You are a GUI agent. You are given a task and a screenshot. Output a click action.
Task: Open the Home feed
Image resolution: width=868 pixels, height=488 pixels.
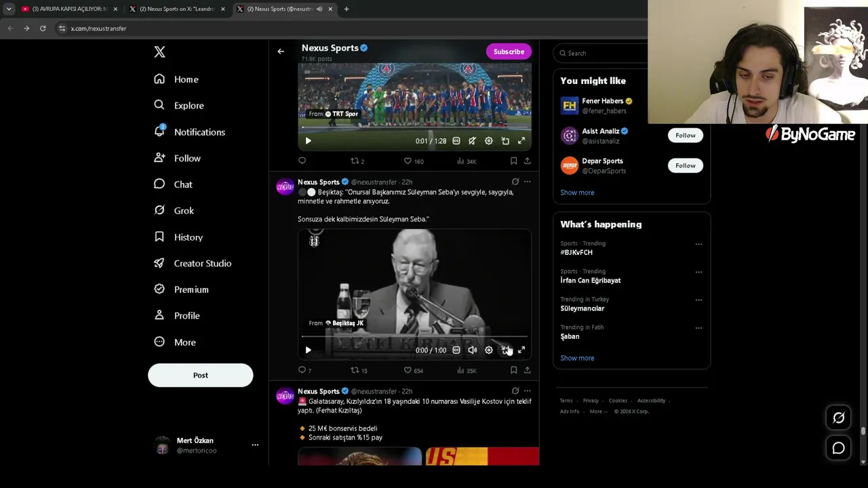click(x=176, y=79)
